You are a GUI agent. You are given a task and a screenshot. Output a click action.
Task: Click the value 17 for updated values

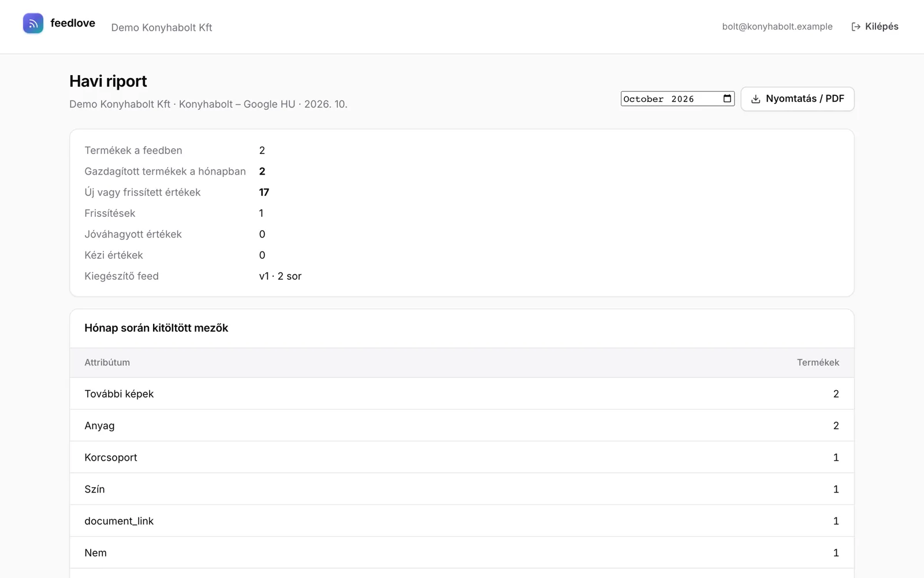tap(264, 192)
